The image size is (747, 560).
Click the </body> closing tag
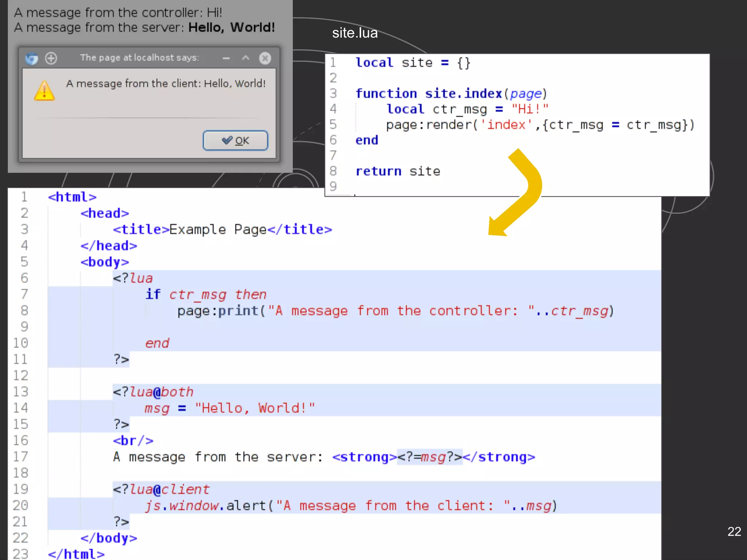pos(109,538)
